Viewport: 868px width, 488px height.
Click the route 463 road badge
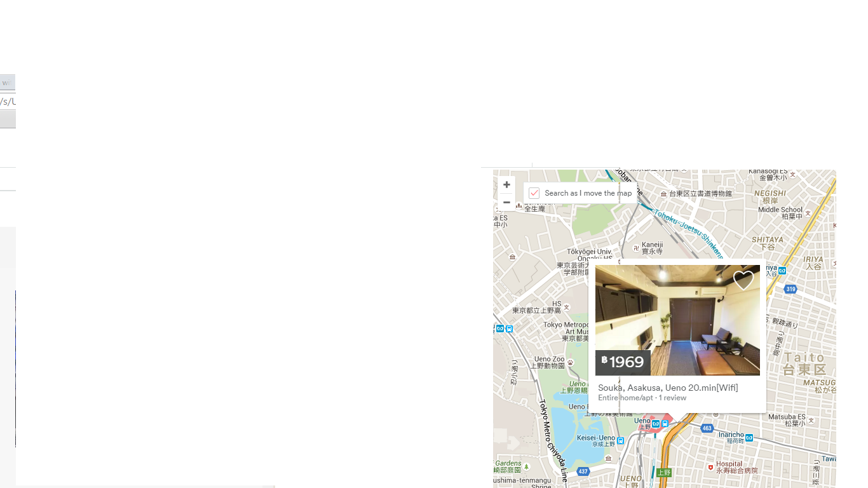(x=707, y=428)
